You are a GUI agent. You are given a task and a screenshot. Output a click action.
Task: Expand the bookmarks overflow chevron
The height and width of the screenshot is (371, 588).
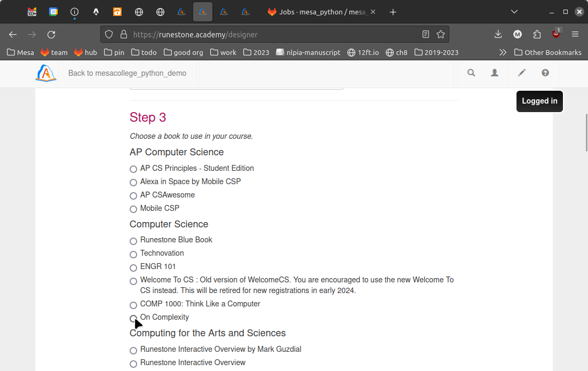(503, 52)
